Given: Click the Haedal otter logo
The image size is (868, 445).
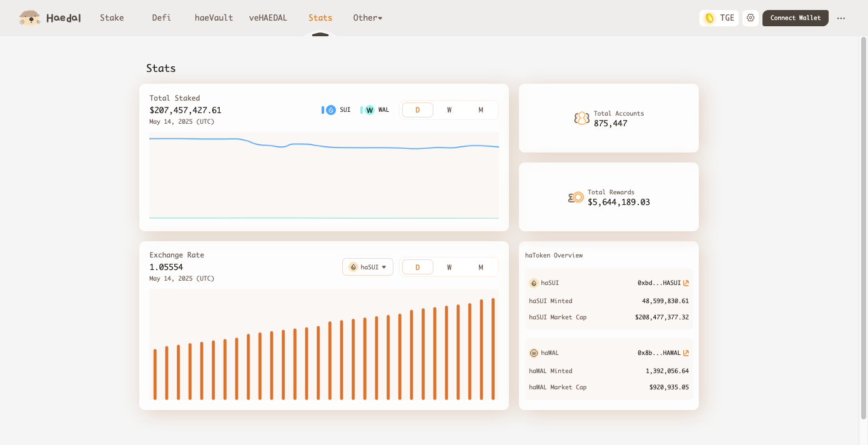Looking at the screenshot, I should point(29,18).
